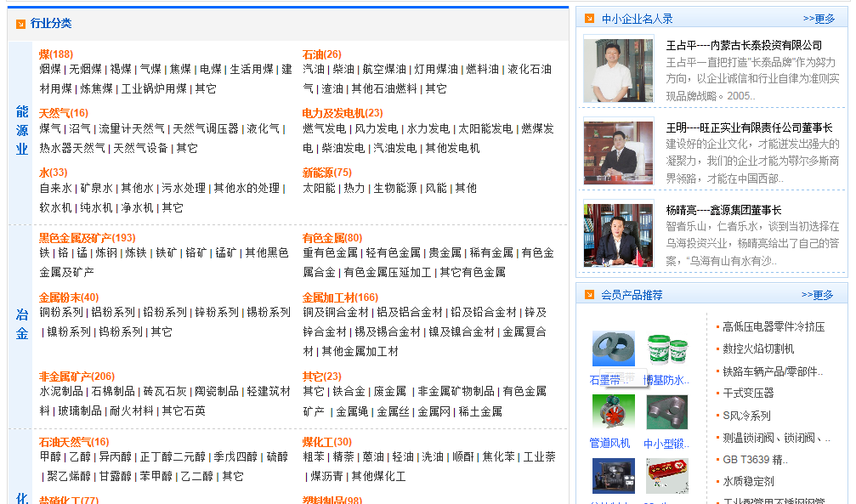Screen dimensions: 856x504
Task: Click the 太阳能发电 subcategory link
Action: click(x=485, y=128)
